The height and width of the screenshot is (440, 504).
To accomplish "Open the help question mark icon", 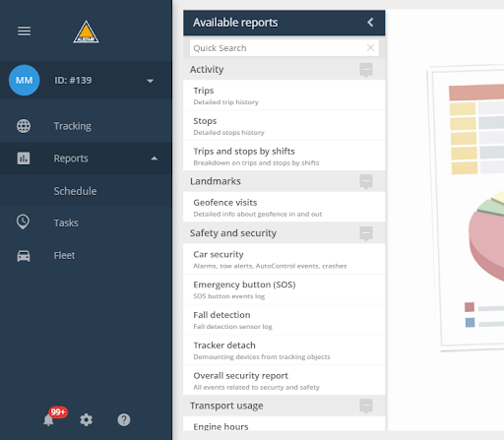I will [x=124, y=419].
